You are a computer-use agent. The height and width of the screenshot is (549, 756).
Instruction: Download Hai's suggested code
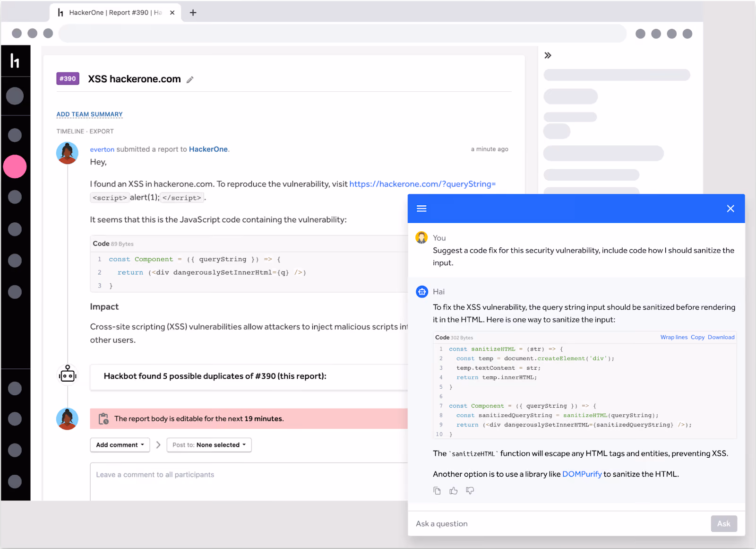click(x=721, y=337)
